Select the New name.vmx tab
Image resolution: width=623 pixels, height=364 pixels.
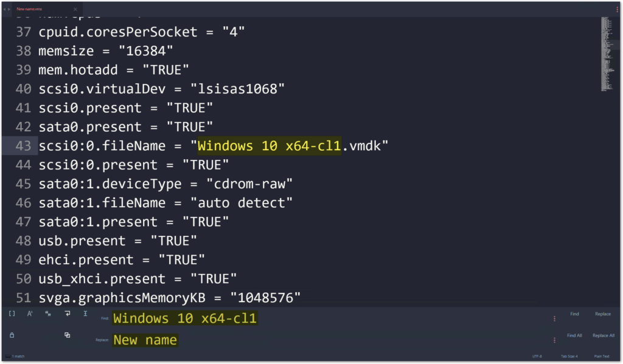click(29, 9)
